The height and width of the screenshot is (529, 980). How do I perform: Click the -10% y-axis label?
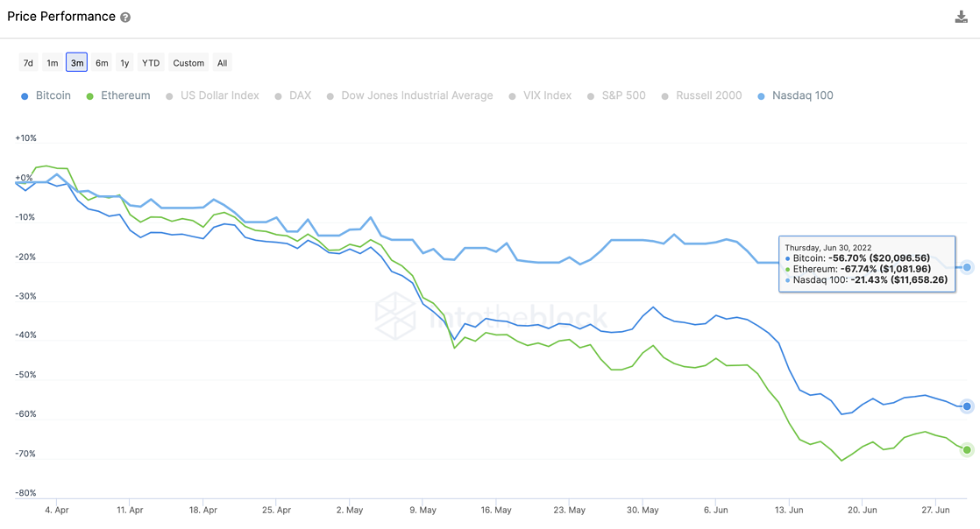(25, 217)
